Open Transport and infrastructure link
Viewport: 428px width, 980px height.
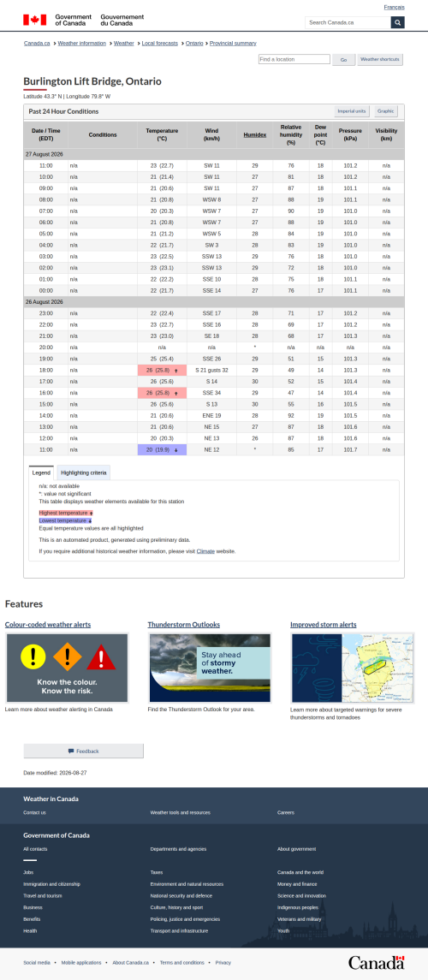pyautogui.click(x=179, y=930)
